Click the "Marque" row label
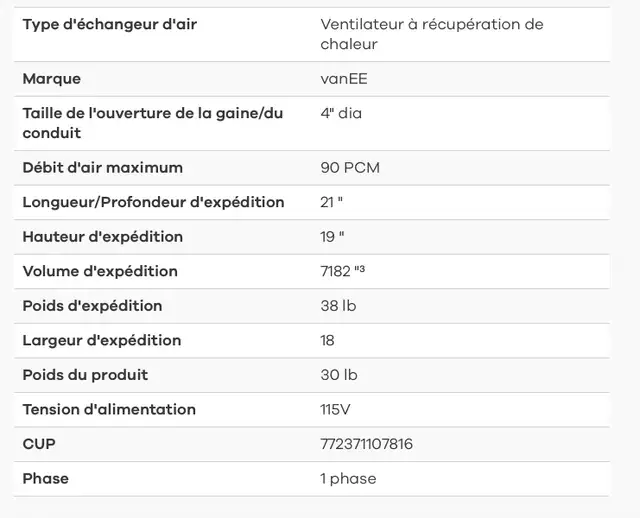The image size is (640, 518). coord(52,79)
